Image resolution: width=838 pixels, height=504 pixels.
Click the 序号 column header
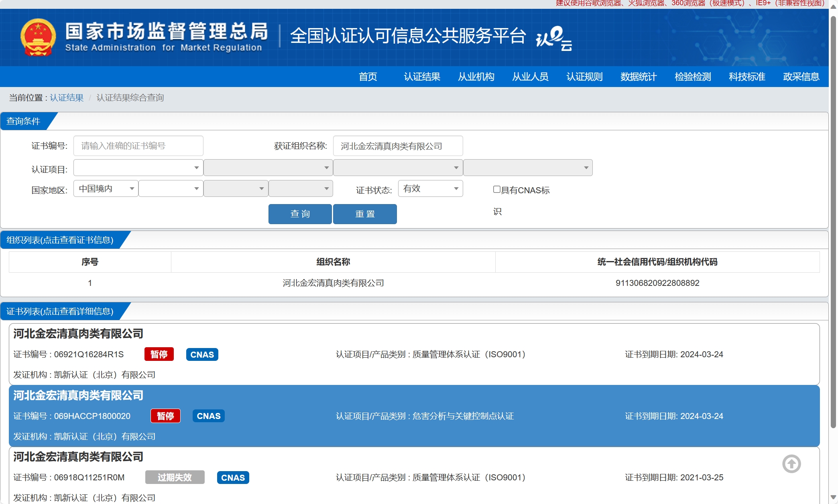[x=90, y=262]
